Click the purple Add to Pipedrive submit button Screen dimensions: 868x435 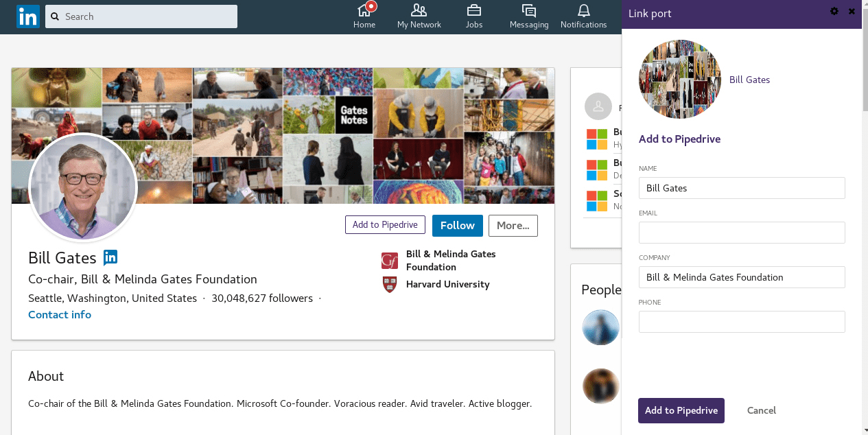(681, 410)
